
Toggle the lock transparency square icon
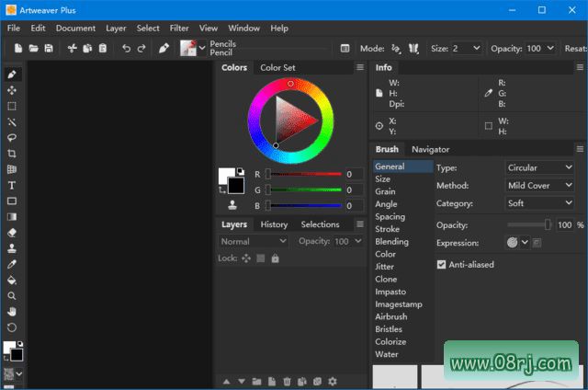coord(261,258)
